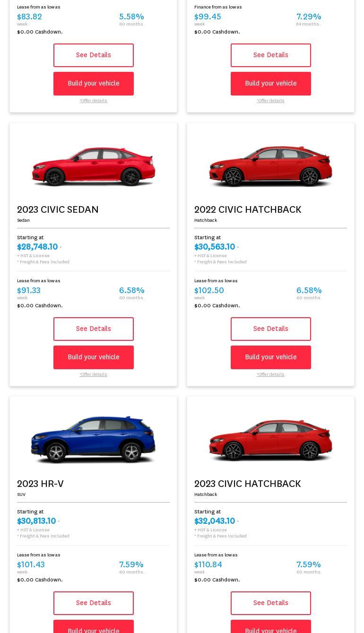Select the 2023 Civic Hatchback car photo
Screen dimensions: 364x633
[x=270, y=440]
